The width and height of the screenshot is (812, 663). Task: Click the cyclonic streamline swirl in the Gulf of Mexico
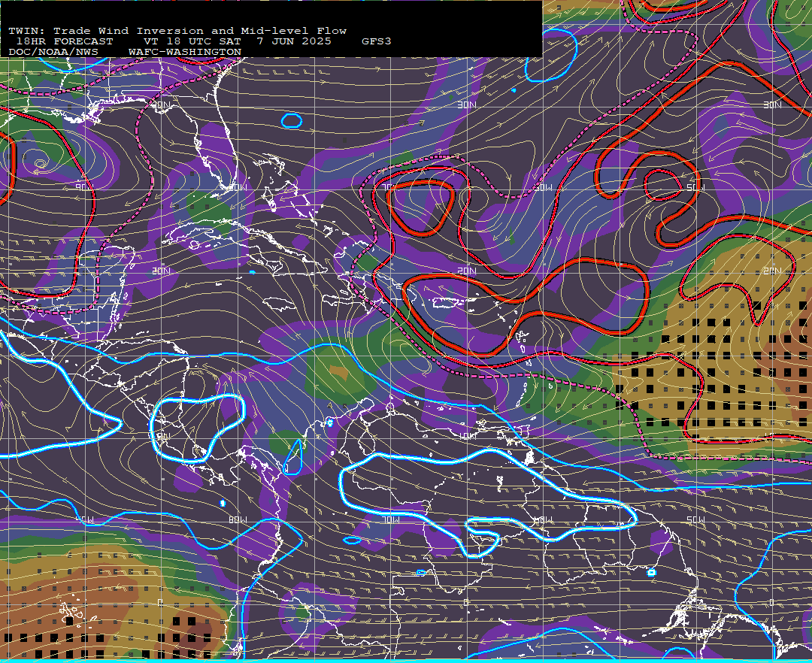[41, 165]
